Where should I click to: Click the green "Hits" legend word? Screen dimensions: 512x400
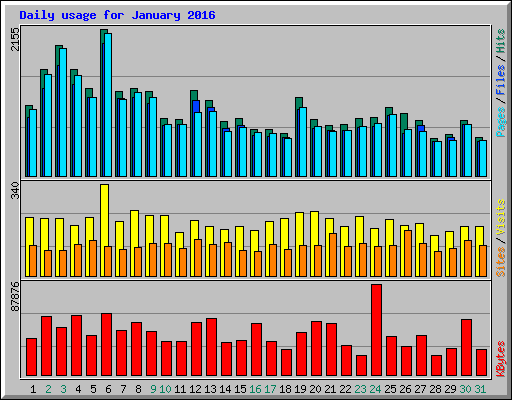[x=501, y=41]
